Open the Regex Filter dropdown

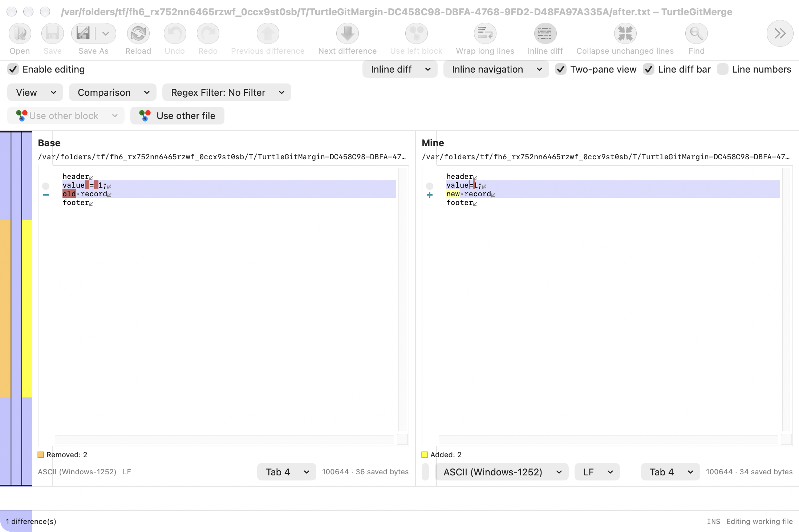[227, 92]
